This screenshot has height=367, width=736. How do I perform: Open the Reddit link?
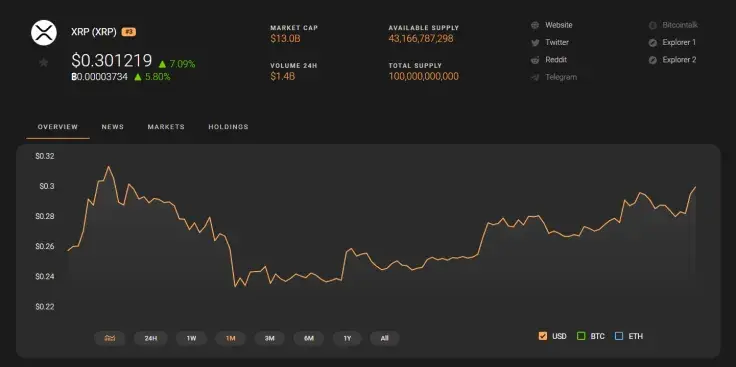click(556, 60)
